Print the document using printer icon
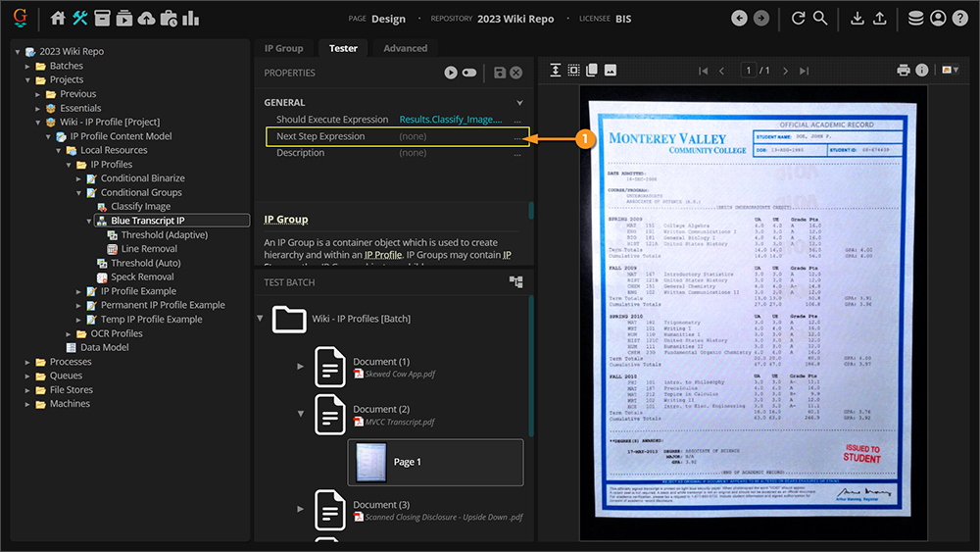 pos(904,71)
